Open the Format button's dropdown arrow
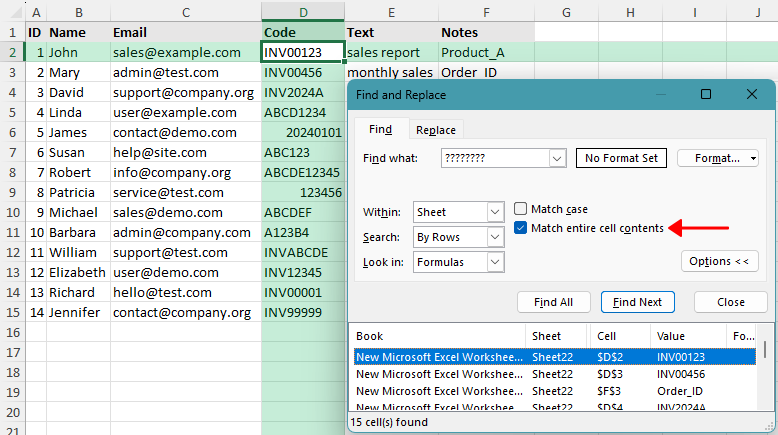 [753, 159]
